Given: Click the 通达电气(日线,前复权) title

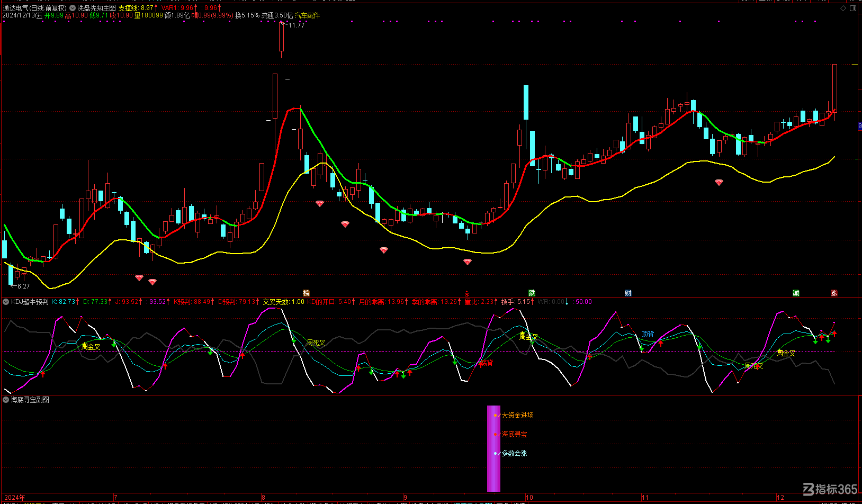Looking at the screenshot, I should 35,8.
